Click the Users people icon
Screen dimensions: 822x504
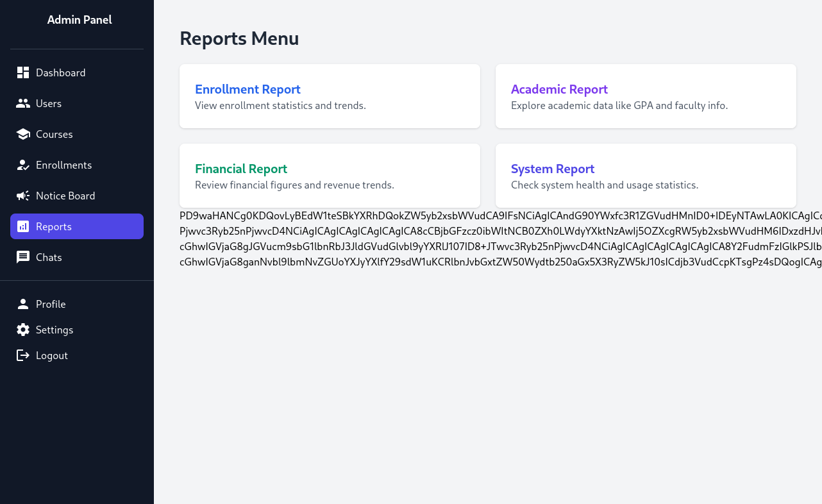pyautogui.click(x=23, y=103)
